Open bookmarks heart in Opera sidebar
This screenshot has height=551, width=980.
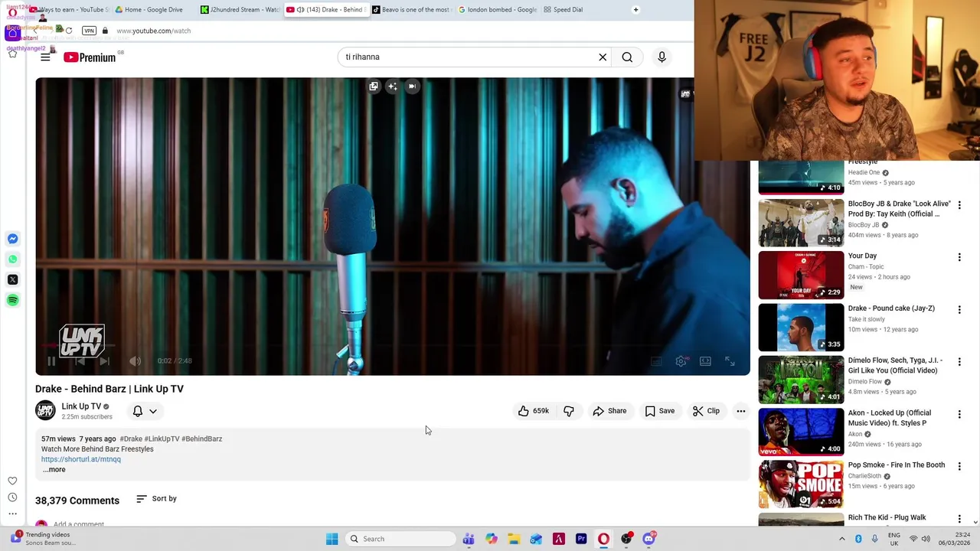click(x=12, y=481)
